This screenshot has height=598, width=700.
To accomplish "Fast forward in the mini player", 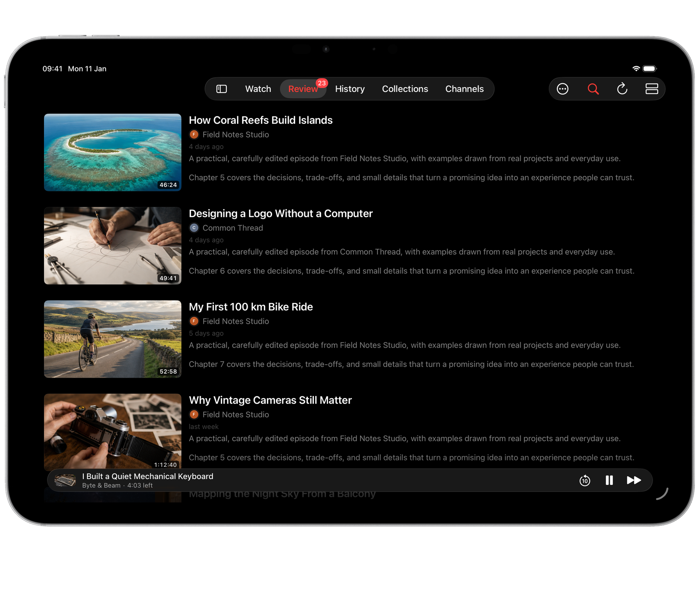I will click(x=634, y=481).
